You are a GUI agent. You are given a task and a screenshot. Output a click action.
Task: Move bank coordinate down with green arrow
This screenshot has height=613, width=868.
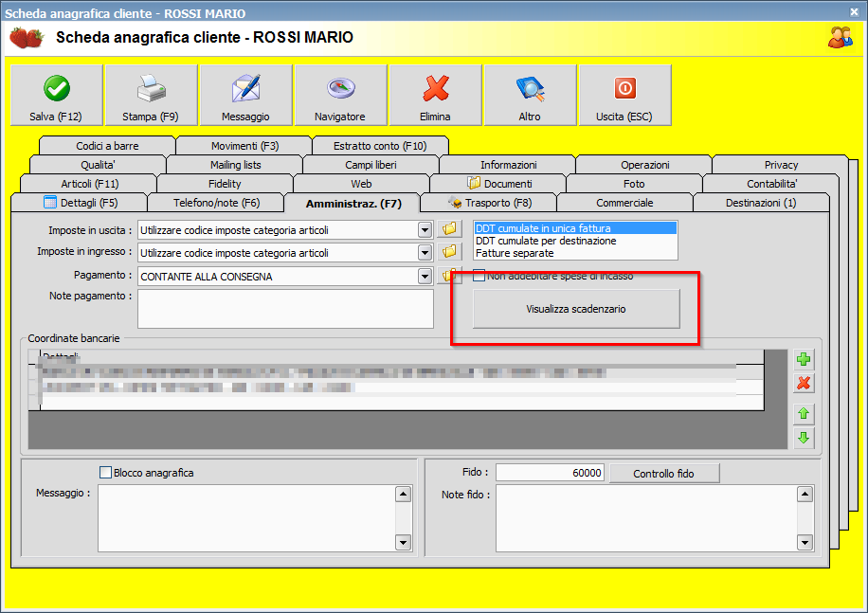tap(804, 438)
